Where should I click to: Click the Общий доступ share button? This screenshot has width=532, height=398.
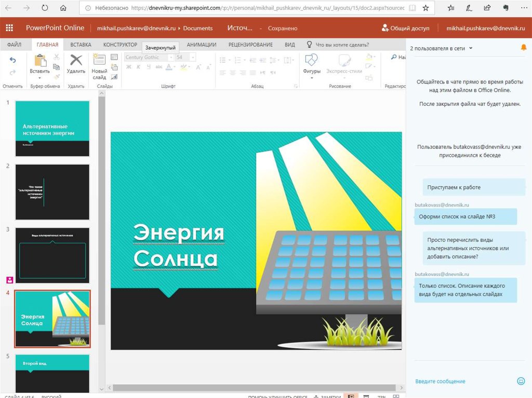[x=407, y=28]
